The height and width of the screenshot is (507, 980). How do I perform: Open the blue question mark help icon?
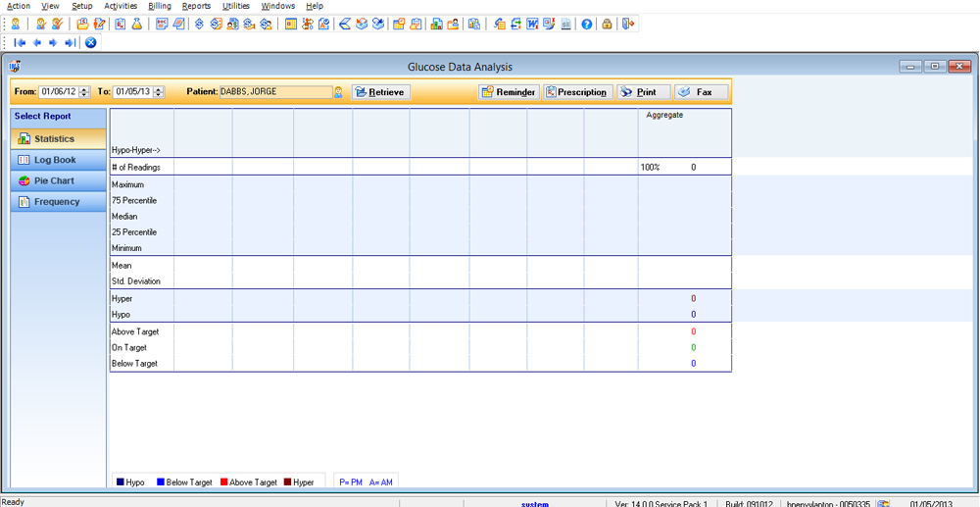click(x=586, y=24)
